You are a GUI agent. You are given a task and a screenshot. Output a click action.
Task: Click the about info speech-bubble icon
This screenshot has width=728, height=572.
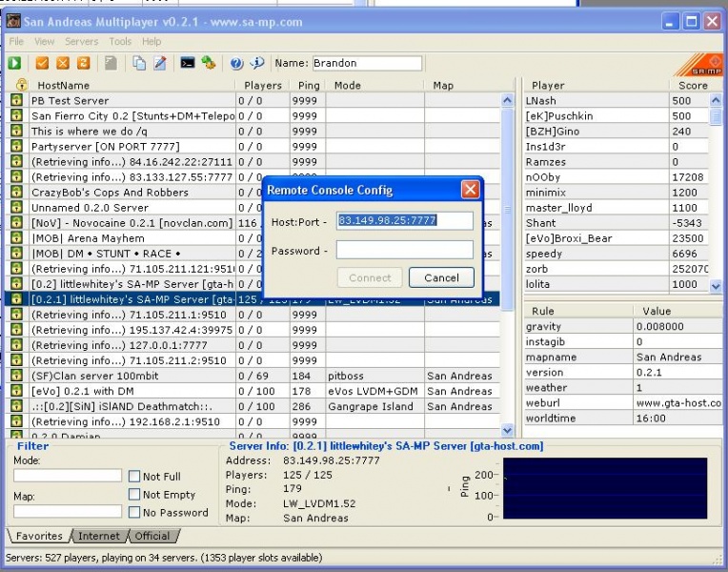(257, 64)
